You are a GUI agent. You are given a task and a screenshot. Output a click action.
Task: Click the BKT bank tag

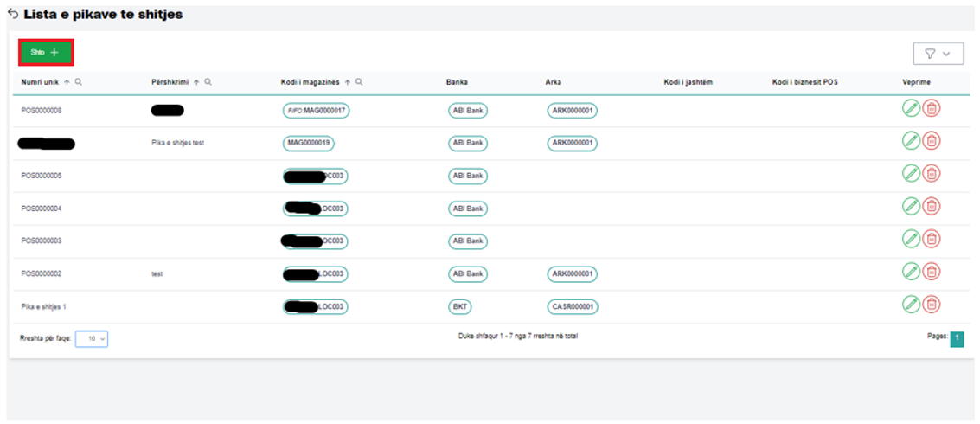click(459, 306)
